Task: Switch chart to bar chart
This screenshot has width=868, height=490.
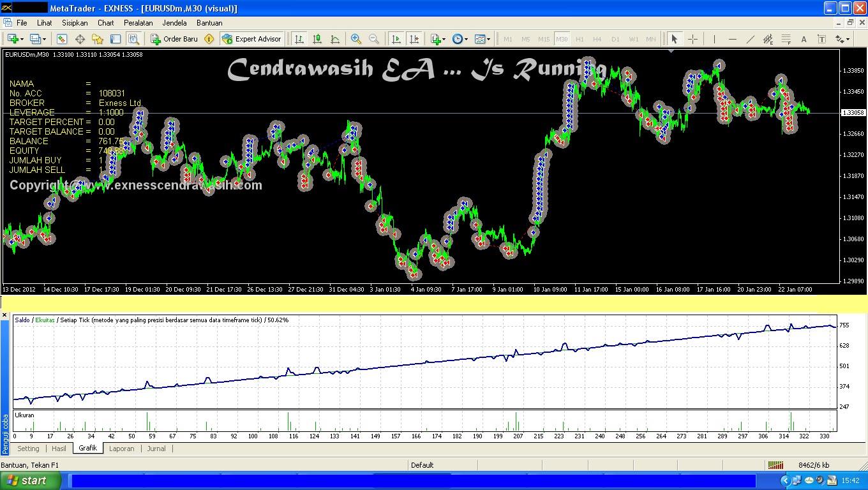Action: [299, 39]
